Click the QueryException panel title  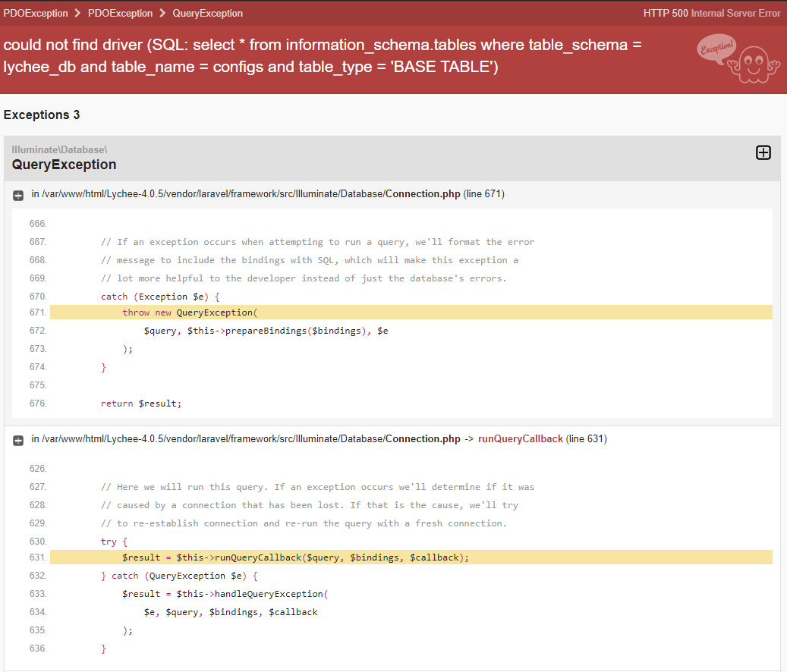coord(64,165)
